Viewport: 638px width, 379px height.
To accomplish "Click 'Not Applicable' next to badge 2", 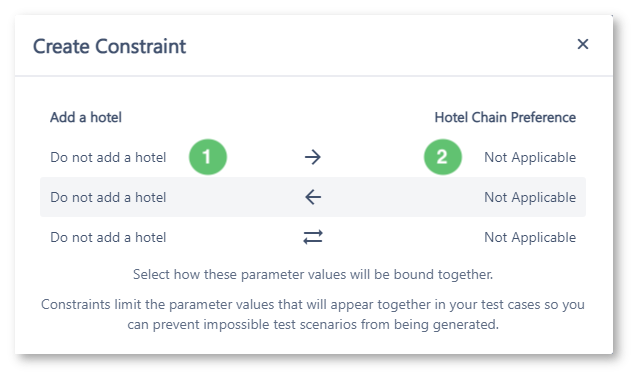I will 530,158.
